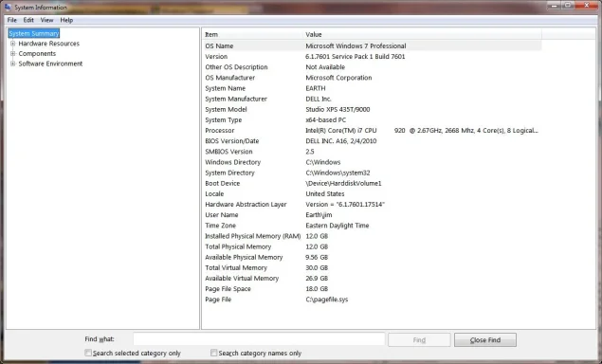Viewport: 602px width, 364px height.
Task: Select the System Type row
Action: (372, 119)
